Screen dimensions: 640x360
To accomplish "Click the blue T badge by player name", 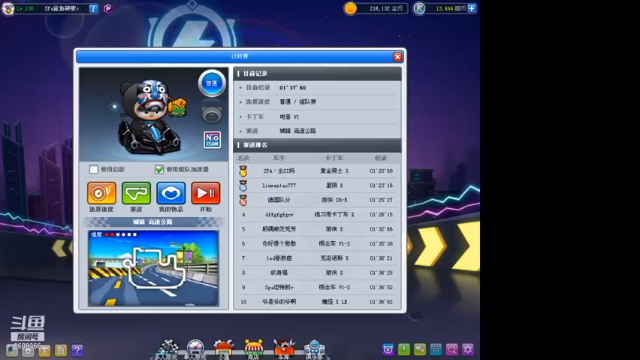I will pos(93,9).
